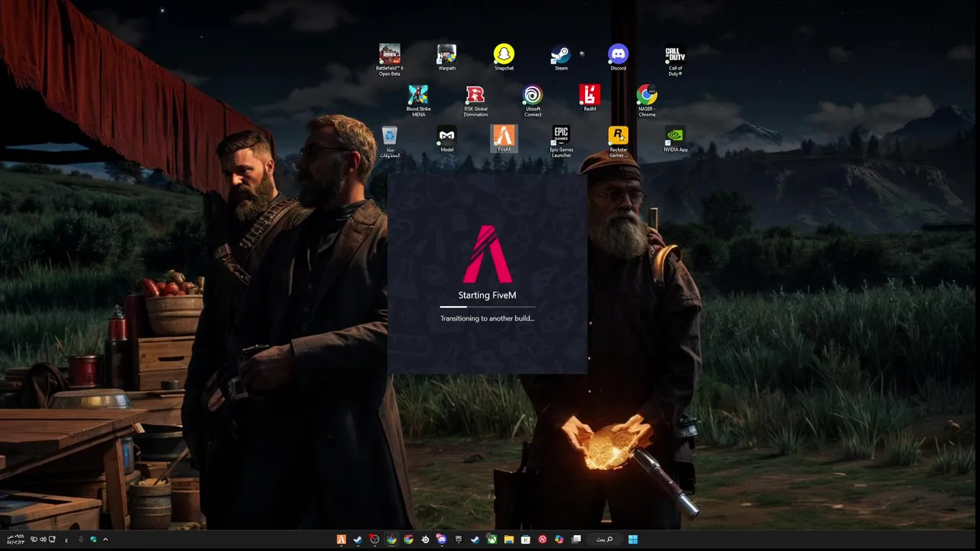The width and height of the screenshot is (980, 551).
Task: Open Battlefield 6 Open Beta desktop shortcut
Action: point(389,60)
